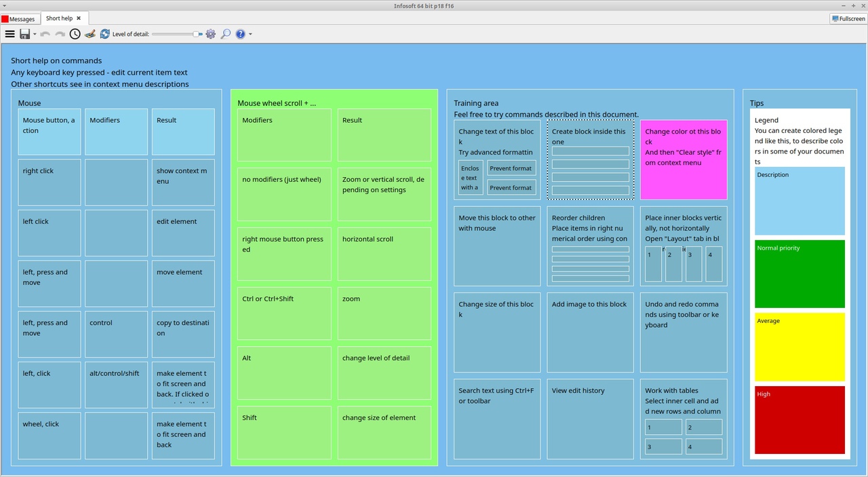Close the Short help tab
The height and width of the screenshot is (477, 868).
(79, 18)
